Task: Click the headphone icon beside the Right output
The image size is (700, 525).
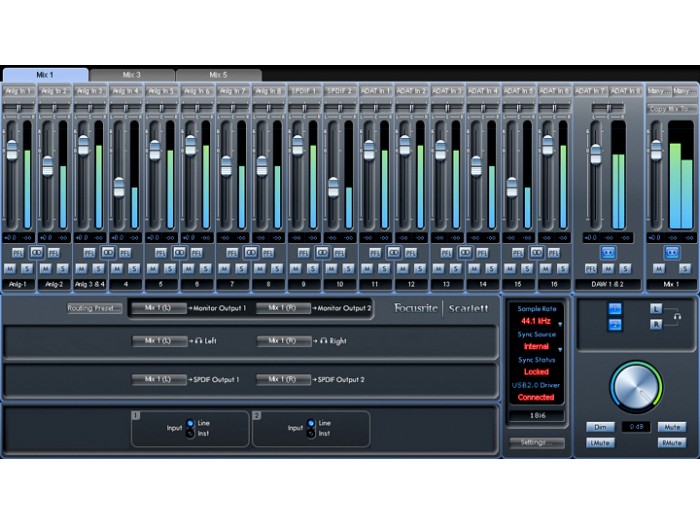Action: click(x=324, y=341)
